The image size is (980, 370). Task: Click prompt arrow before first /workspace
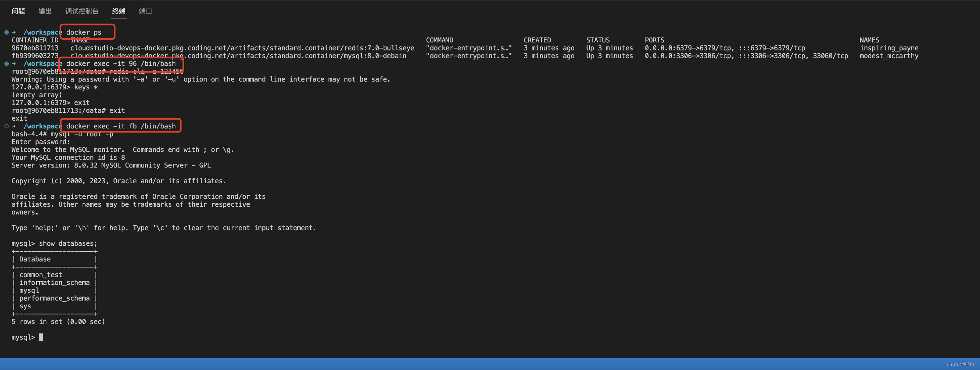click(14, 32)
